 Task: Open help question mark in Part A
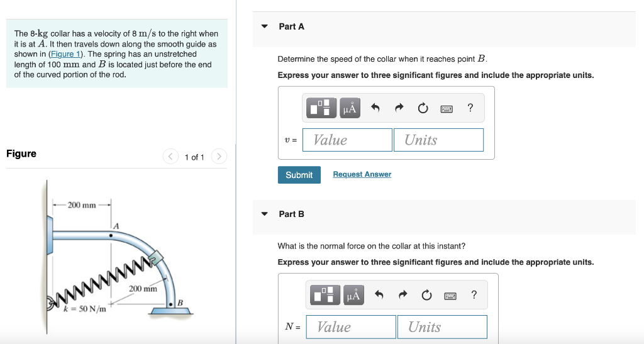(x=470, y=108)
